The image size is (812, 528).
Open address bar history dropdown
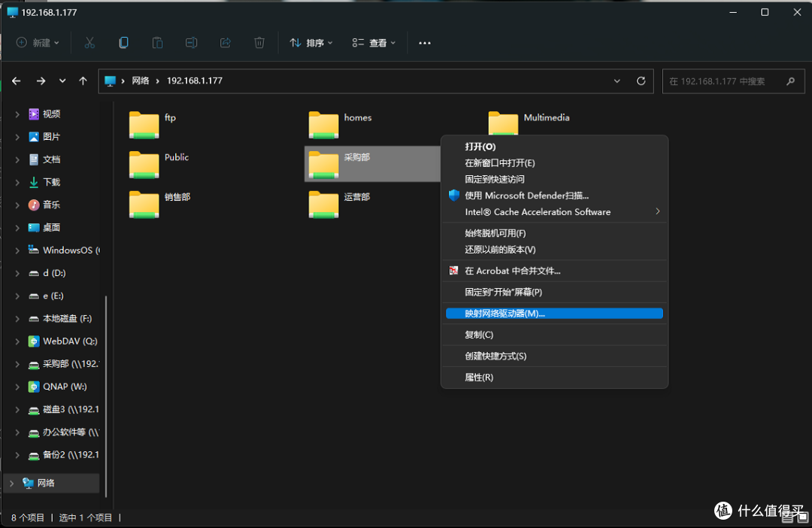tap(617, 80)
